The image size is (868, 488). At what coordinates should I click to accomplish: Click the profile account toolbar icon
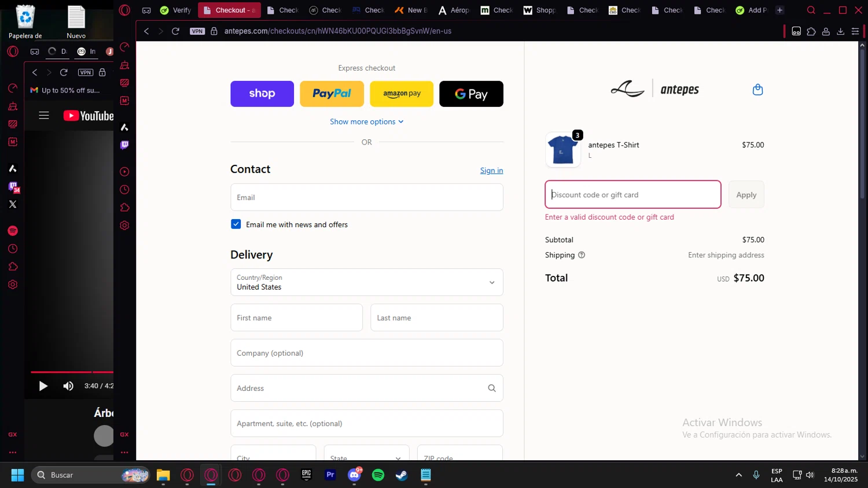coord(826,31)
